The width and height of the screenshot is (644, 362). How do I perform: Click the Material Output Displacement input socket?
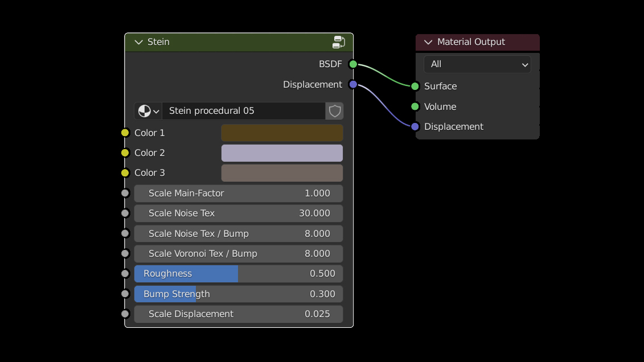pos(415,127)
